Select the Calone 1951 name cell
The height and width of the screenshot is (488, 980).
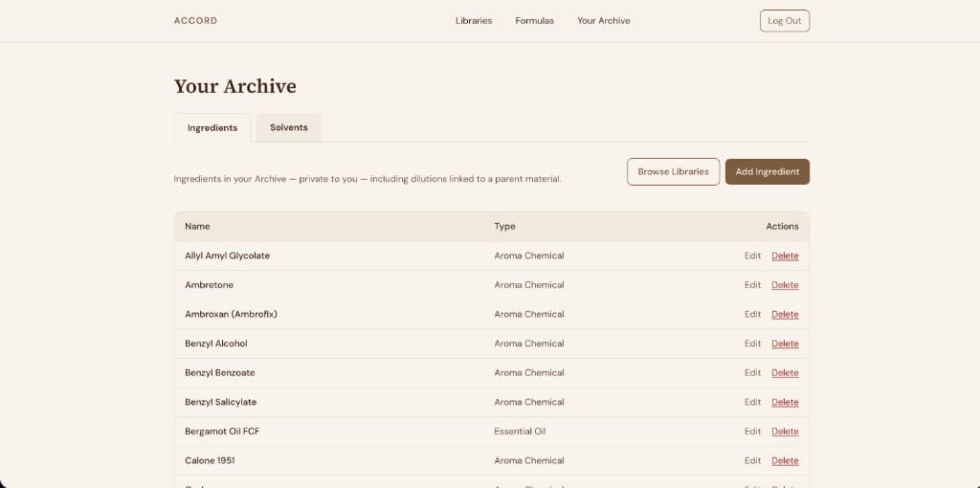tap(210, 461)
